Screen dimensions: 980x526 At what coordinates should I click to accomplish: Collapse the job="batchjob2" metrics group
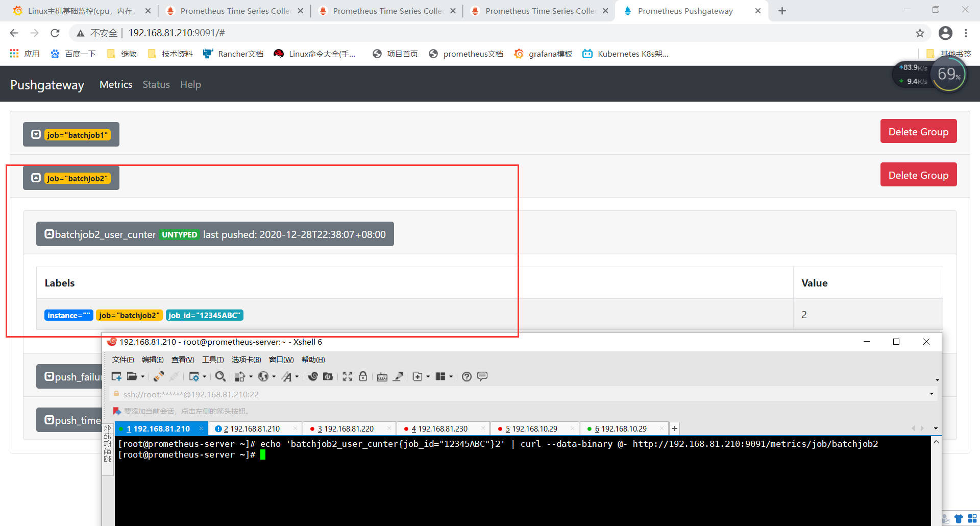pos(36,178)
